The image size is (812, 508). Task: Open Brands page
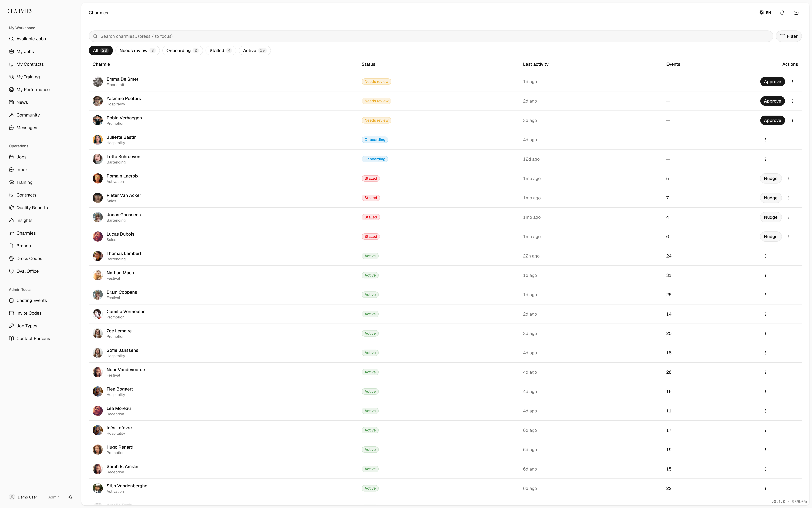[x=40, y=246]
